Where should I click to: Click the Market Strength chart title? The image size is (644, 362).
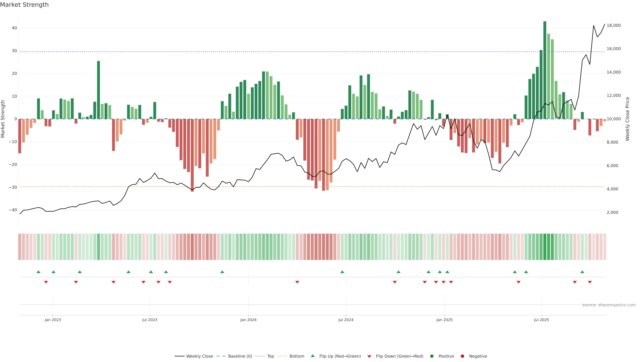point(24,5)
